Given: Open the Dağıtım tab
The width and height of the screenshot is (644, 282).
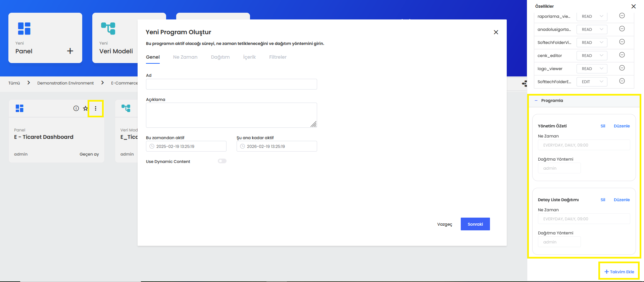Looking at the screenshot, I should click(x=220, y=57).
